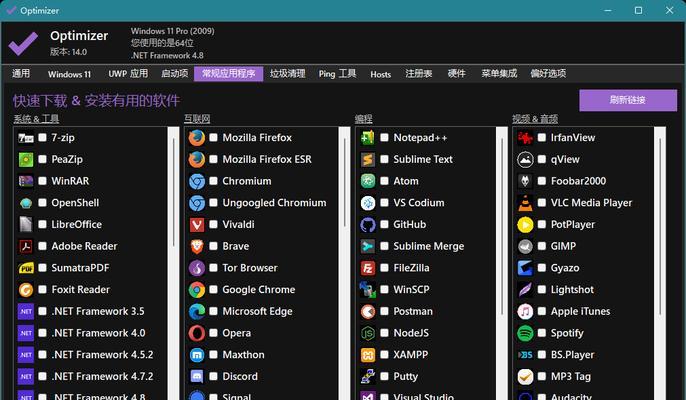
Task: Click the PeaZip green icon
Action: pyautogui.click(x=26, y=160)
